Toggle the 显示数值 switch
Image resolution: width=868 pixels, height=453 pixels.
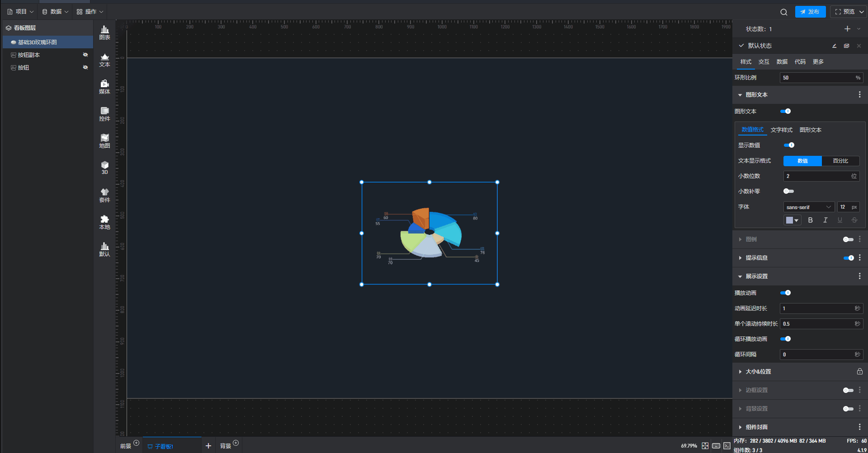(789, 145)
